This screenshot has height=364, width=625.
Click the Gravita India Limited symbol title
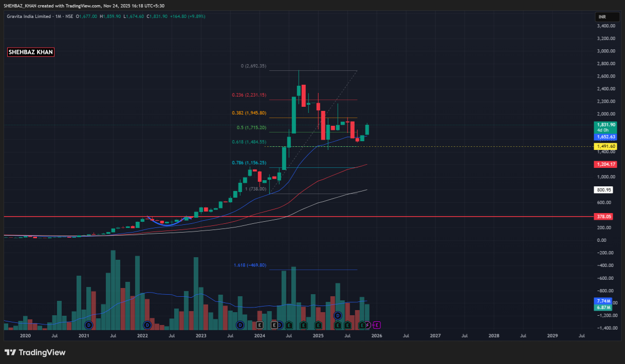(28, 16)
